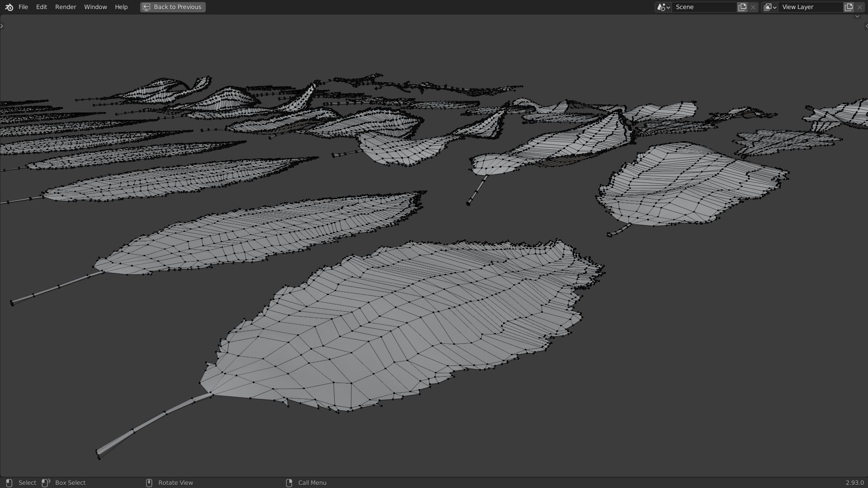Click the Back to Previous button
Image resolution: width=868 pixels, height=488 pixels.
click(173, 7)
